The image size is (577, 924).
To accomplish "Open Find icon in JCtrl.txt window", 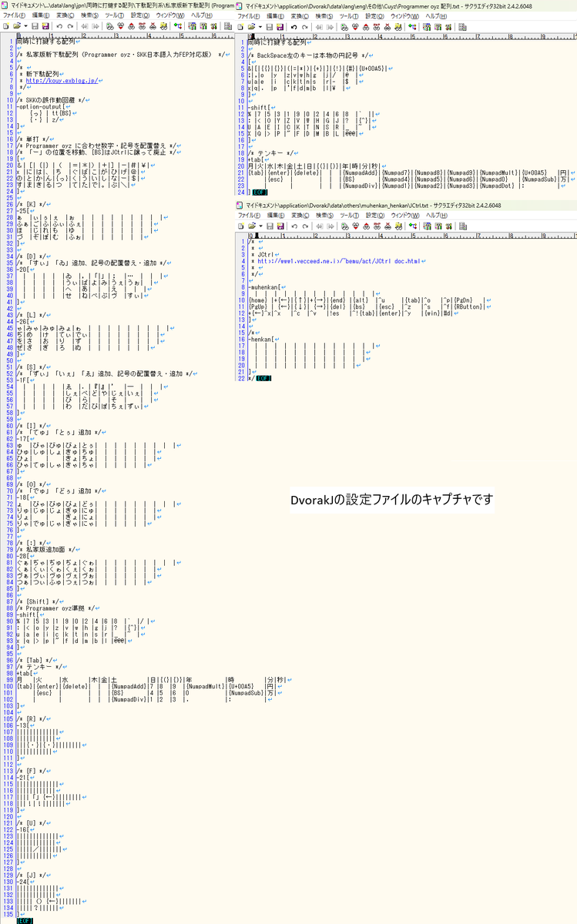I will tap(344, 226).
